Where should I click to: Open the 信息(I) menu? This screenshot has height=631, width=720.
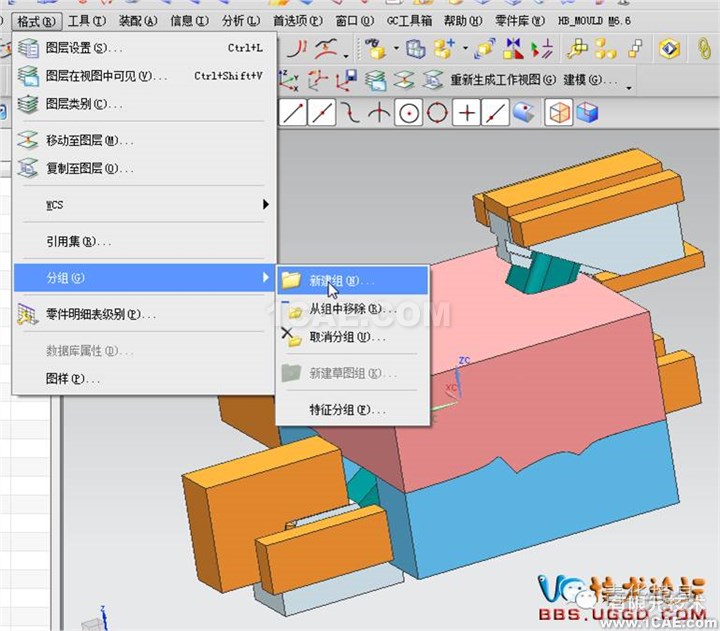(x=189, y=21)
